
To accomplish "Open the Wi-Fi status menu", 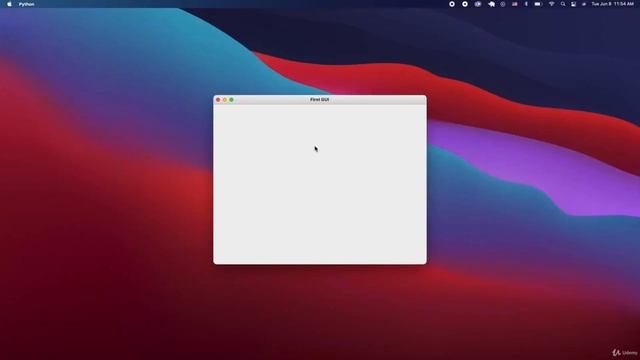I will point(551,4).
